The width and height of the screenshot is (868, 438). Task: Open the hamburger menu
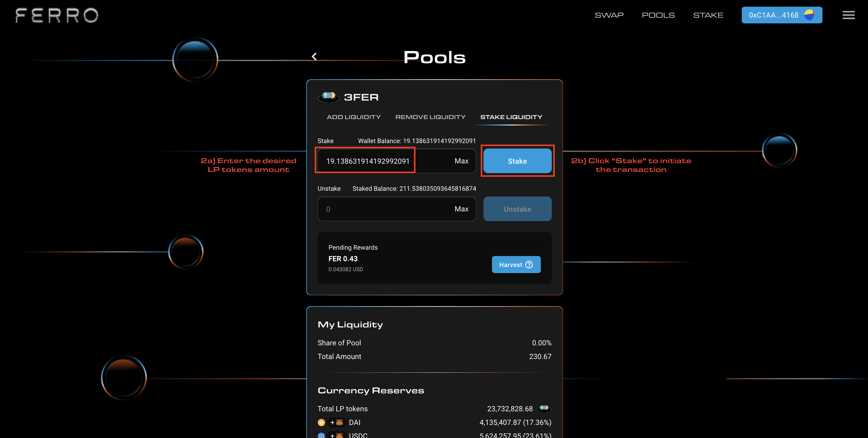coord(849,15)
